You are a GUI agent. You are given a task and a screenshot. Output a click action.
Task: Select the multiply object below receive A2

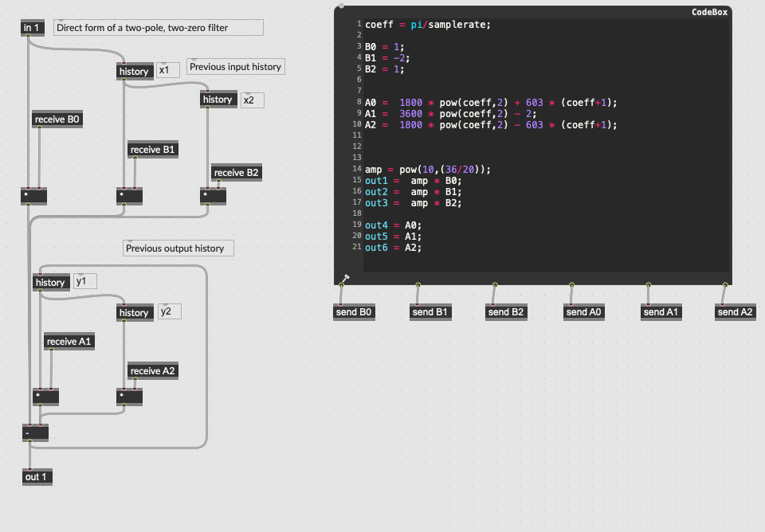(129, 397)
